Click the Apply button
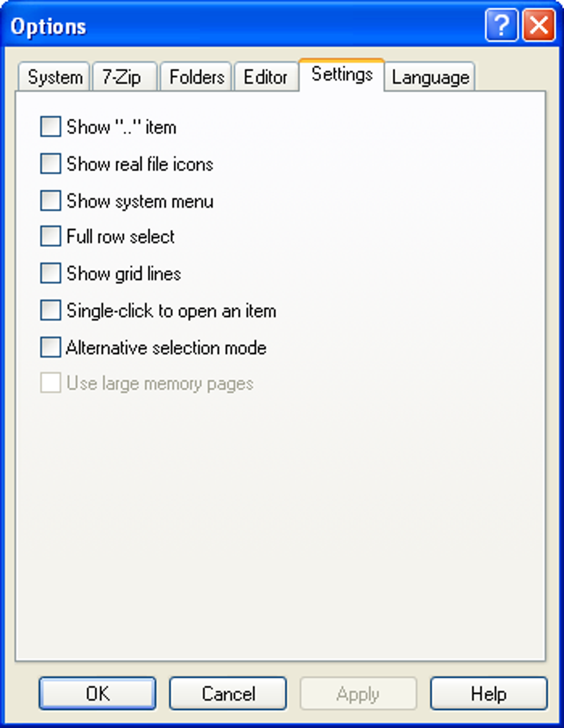564x728 pixels. (x=358, y=693)
